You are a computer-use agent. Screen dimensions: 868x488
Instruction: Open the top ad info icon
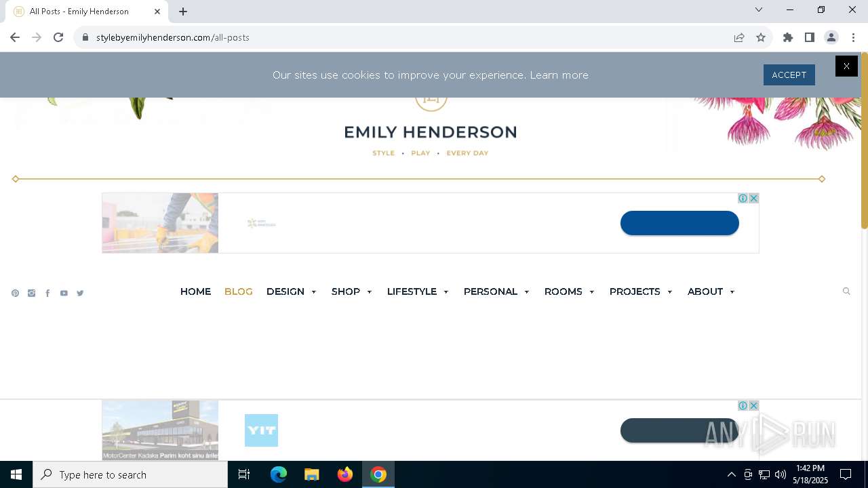[743, 198]
